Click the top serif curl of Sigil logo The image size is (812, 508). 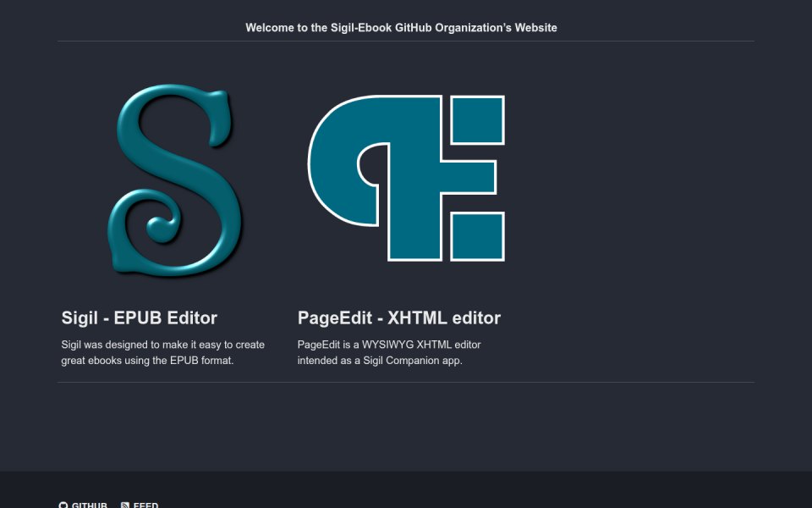pyautogui.click(x=220, y=117)
